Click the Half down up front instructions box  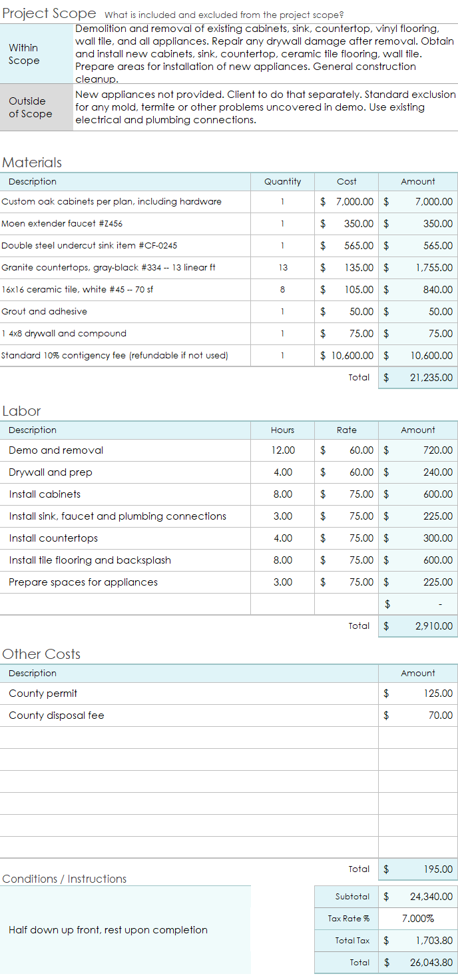click(125, 930)
